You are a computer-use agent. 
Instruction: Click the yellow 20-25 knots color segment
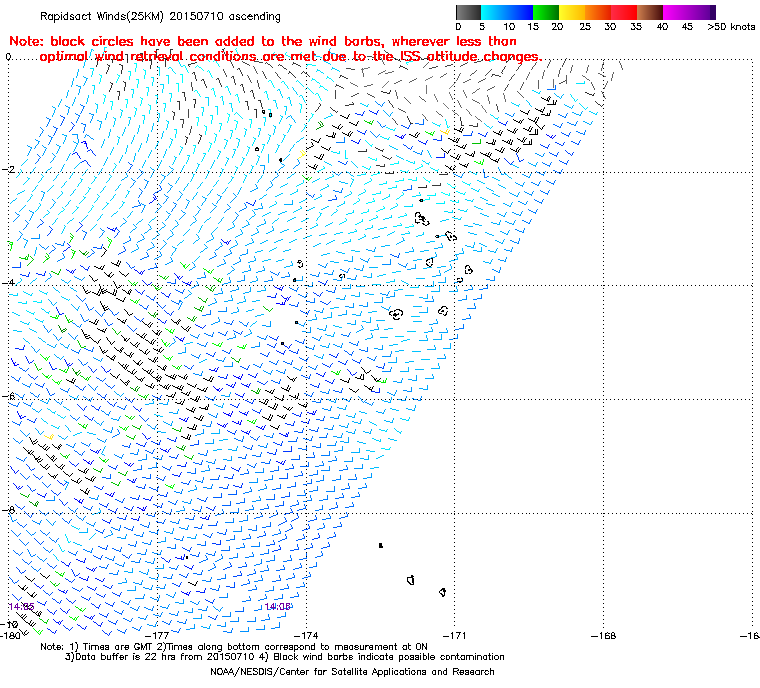tap(572, 12)
